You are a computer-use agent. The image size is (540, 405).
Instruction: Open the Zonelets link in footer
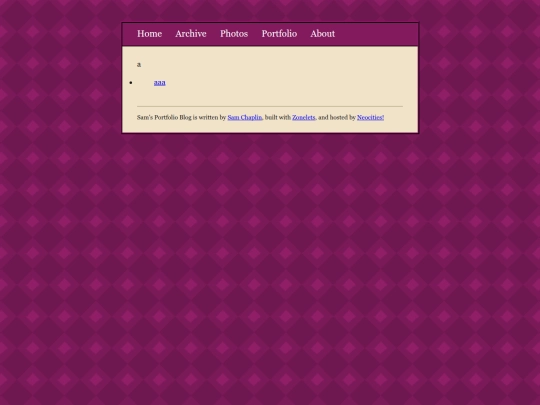point(304,117)
